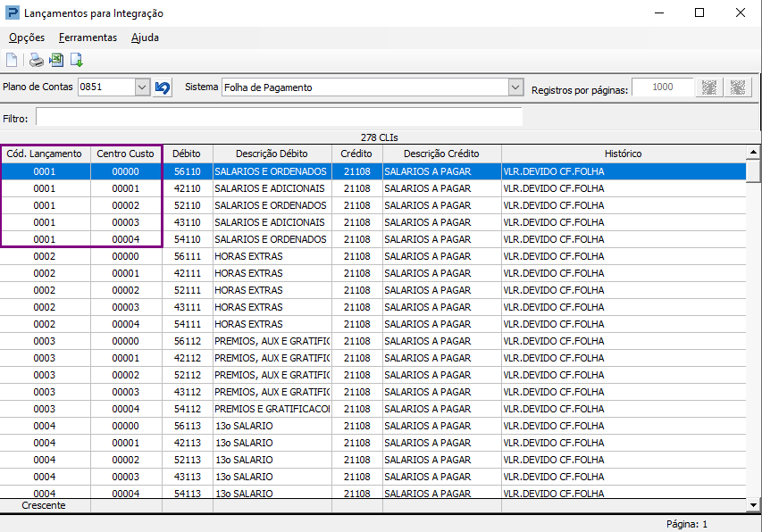Maximize the Lançamentos para Integração window
The width and height of the screenshot is (762, 532).
click(x=699, y=12)
